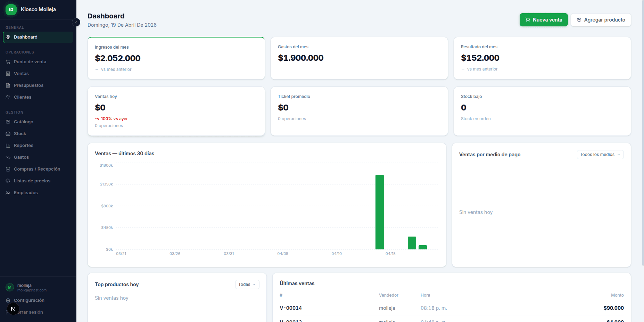This screenshot has height=322, width=644.
Task: Click the Gastos trending-down icon
Action: pyautogui.click(x=8, y=157)
